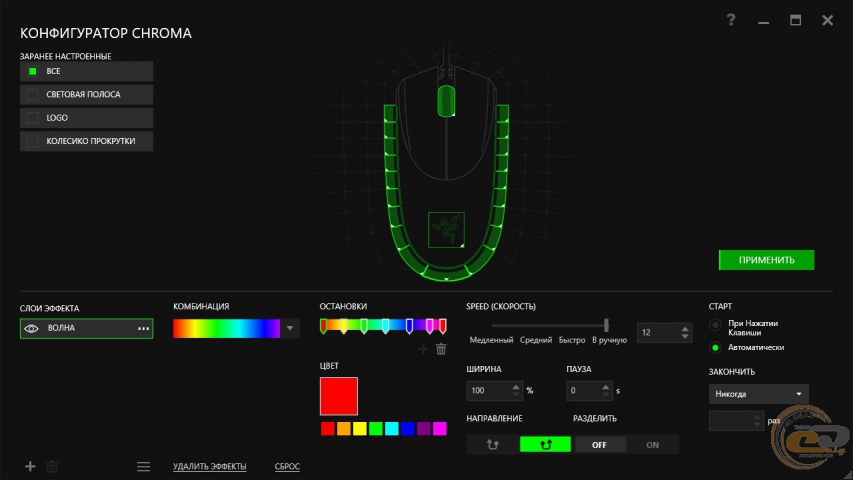This screenshot has width=853, height=480.
Task: Select the blue gradient stop marker
Action: click(x=409, y=327)
